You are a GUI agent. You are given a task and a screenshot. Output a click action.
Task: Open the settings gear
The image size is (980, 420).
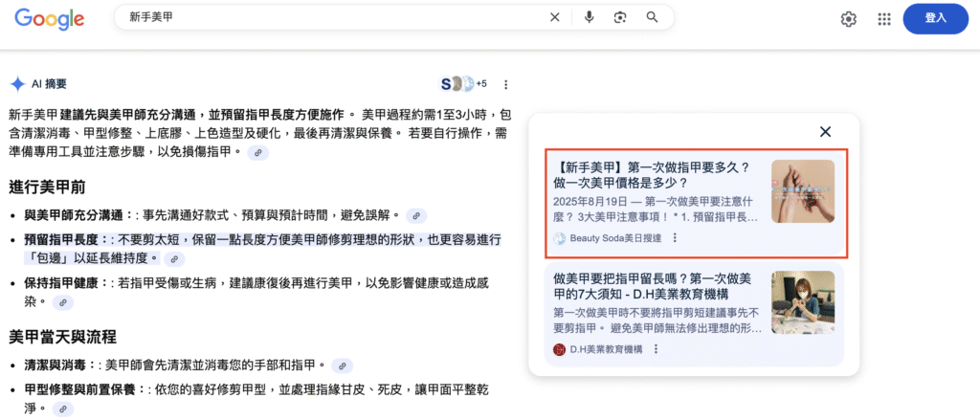(849, 19)
